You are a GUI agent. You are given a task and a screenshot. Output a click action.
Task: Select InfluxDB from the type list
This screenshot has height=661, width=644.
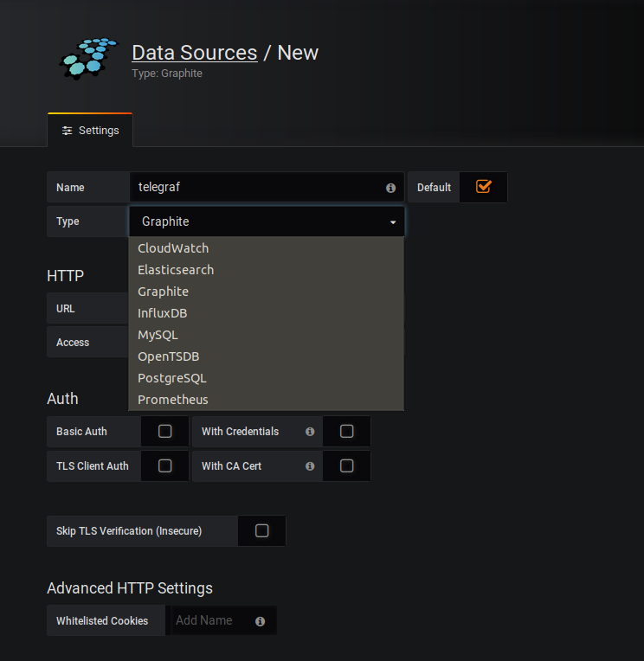tap(266, 313)
